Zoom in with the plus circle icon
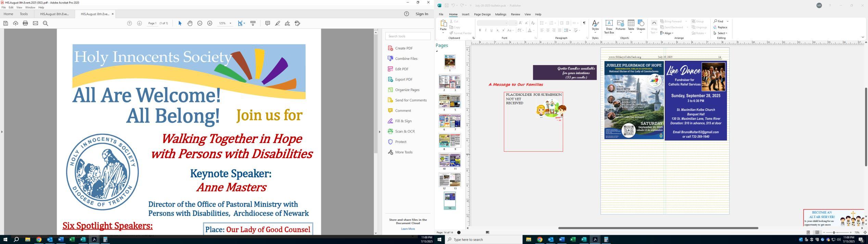Image resolution: width=868 pixels, height=244 pixels. coord(210,23)
